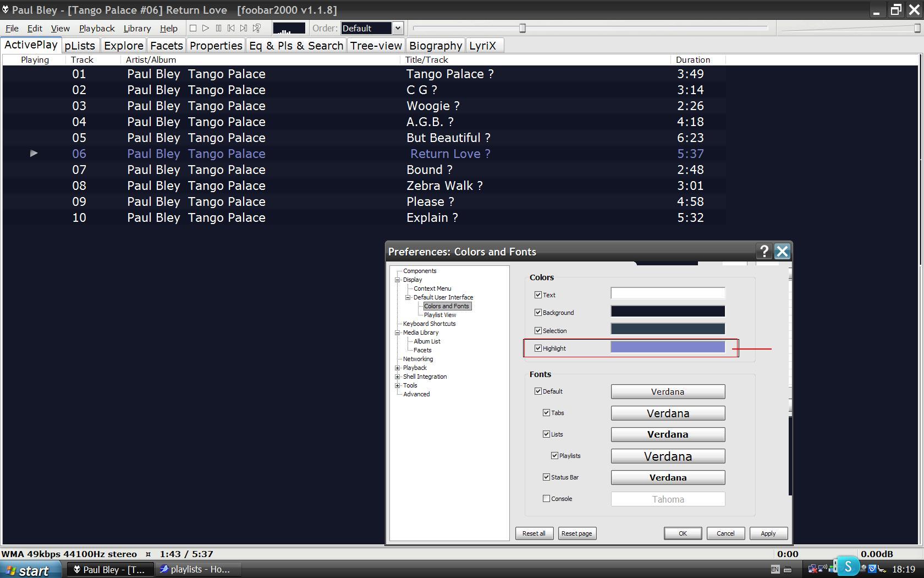Click the seekbar slider thumb
Screen dimensions: 924x578
click(522, 28)
